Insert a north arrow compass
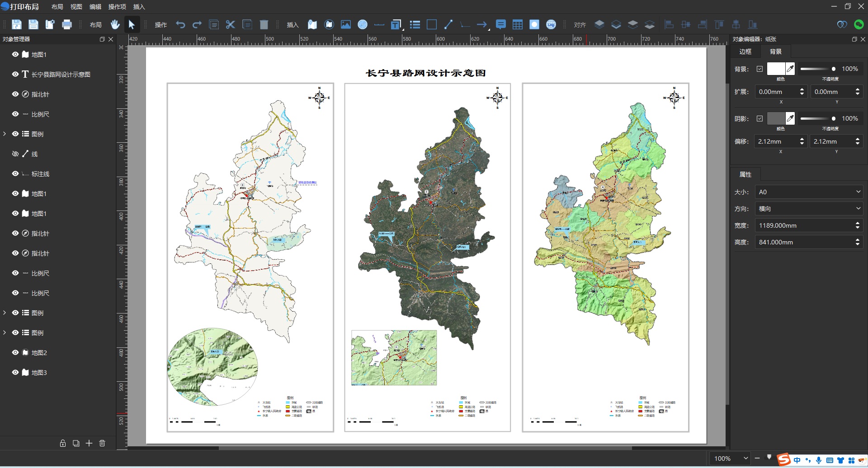This screenshot has height=468, width=868. click(363, 25)
